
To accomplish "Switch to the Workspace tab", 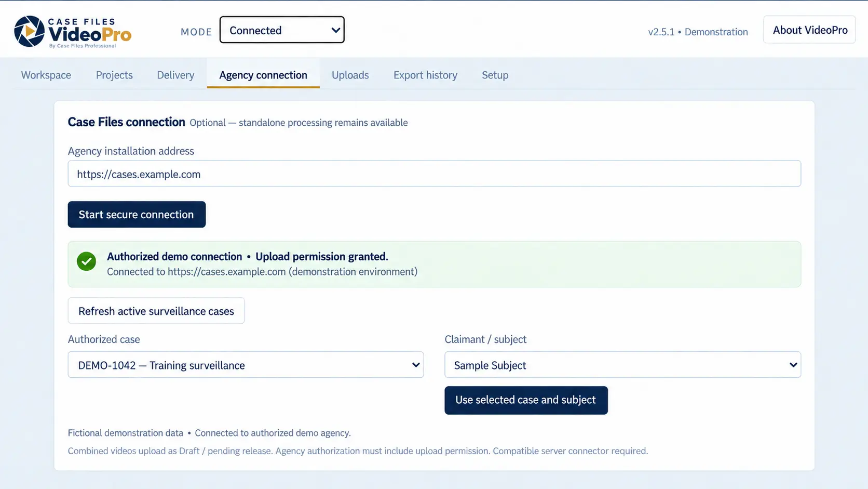I will 46,75.
